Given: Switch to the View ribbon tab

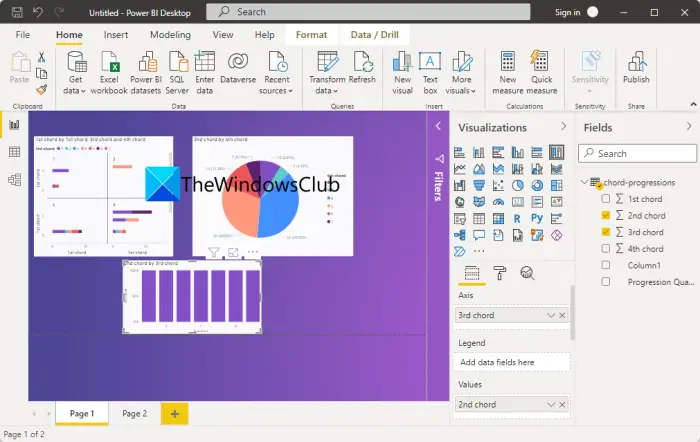Looking at the screenshot, I should tap(223, 35).
